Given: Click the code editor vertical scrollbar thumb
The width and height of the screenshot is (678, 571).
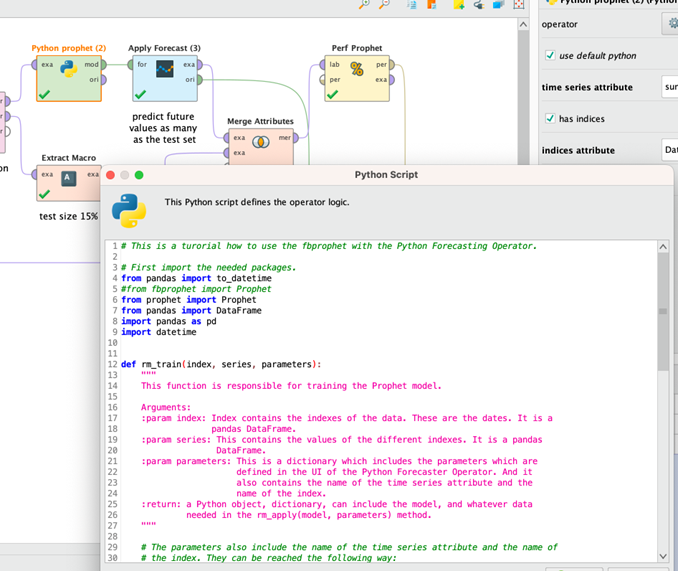Looking at the screenshot, I should point(663,312).
